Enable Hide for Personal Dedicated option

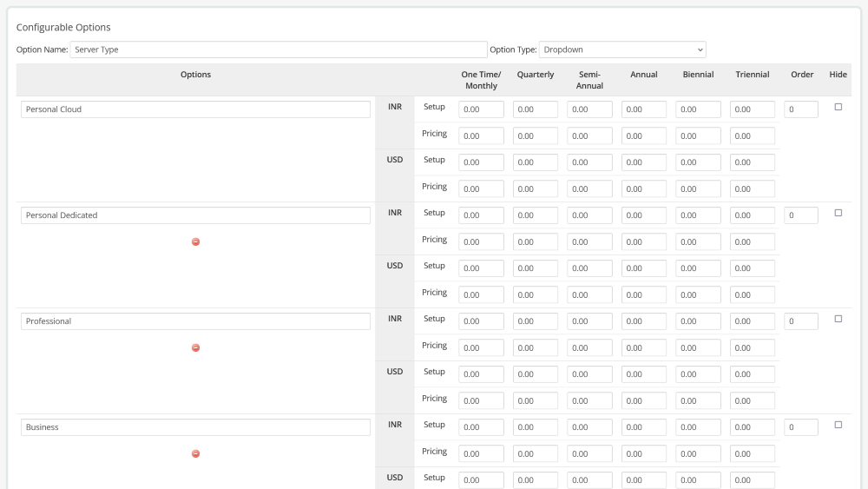tap(838, 213)
